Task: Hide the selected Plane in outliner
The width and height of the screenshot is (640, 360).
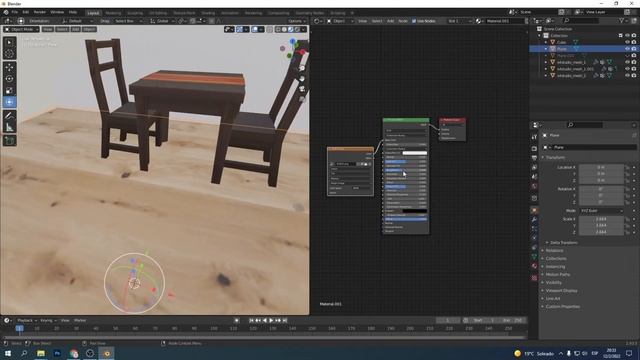Action: click(x=627, y=49)
